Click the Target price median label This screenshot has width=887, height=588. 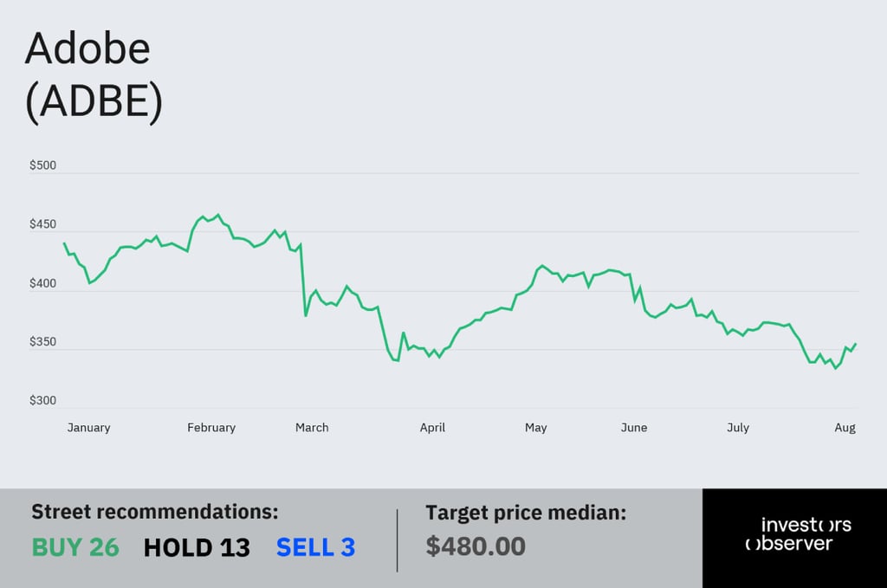pos(526,513)
